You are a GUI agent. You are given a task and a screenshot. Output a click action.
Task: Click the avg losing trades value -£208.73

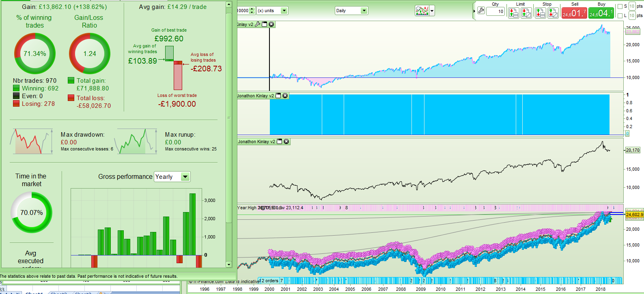pos(206,69)
